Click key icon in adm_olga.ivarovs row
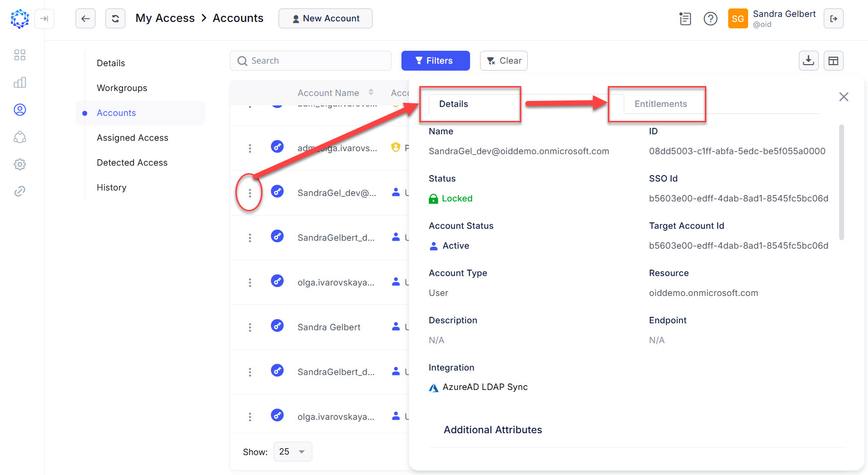868x475 pixels. (277, 147)
